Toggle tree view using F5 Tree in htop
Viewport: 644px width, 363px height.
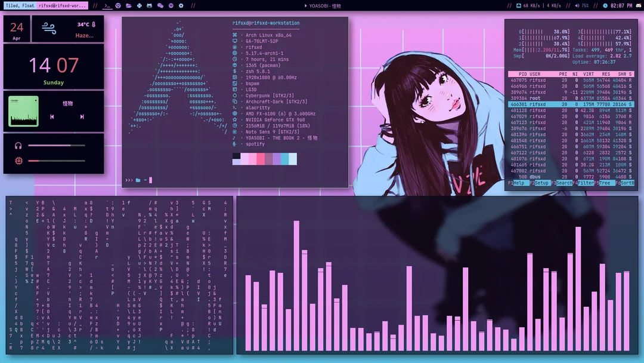tap(607, 183)
